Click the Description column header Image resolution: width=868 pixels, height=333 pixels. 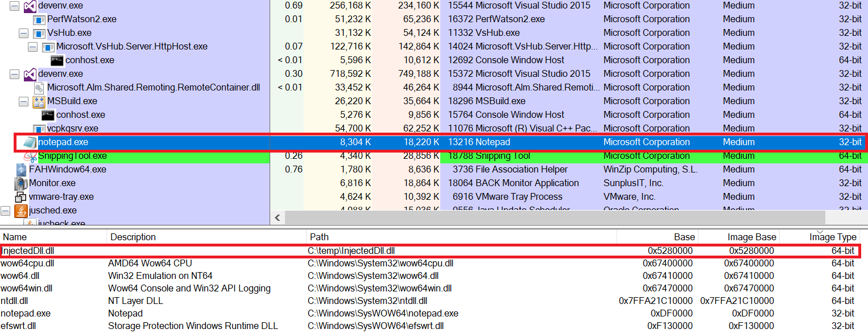pyautogui.click(x=133, y=237)
